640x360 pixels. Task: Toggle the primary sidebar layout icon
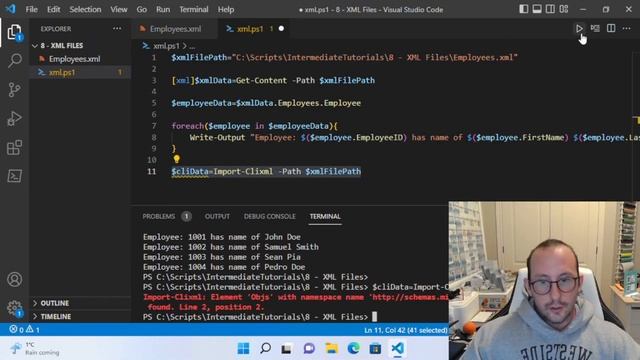(524, 9)
